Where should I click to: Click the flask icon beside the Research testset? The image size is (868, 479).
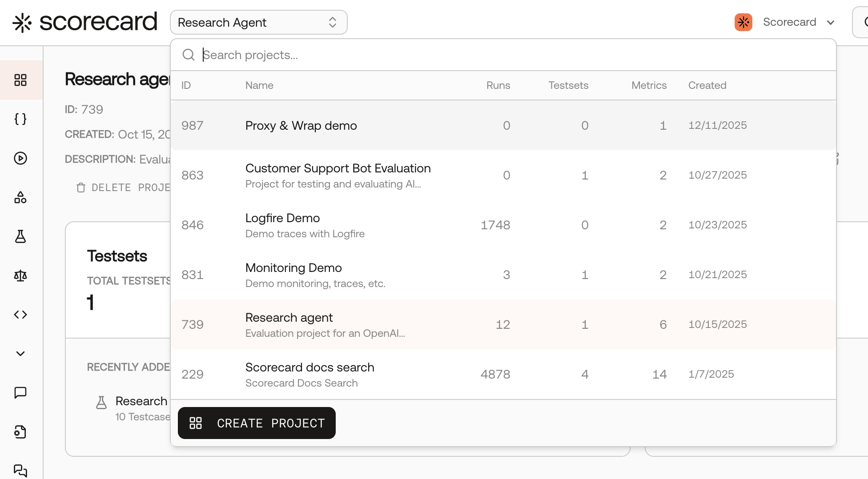(101, 403)
